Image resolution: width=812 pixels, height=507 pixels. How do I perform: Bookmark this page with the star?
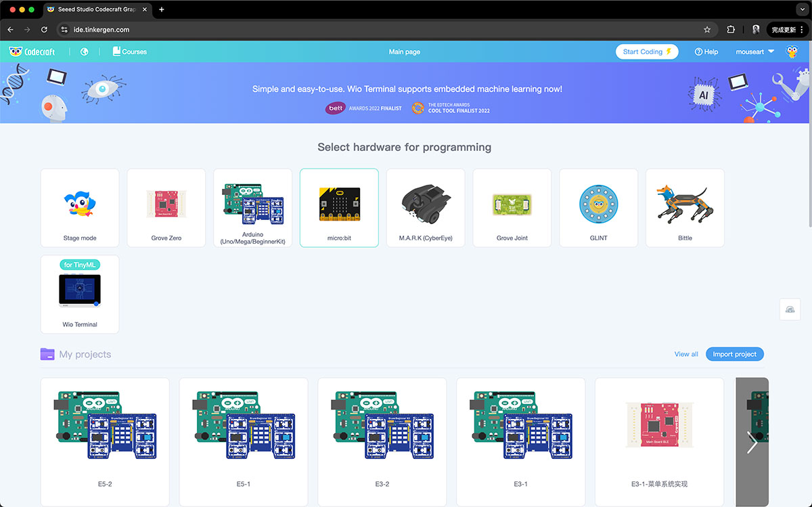coord(707,30)
